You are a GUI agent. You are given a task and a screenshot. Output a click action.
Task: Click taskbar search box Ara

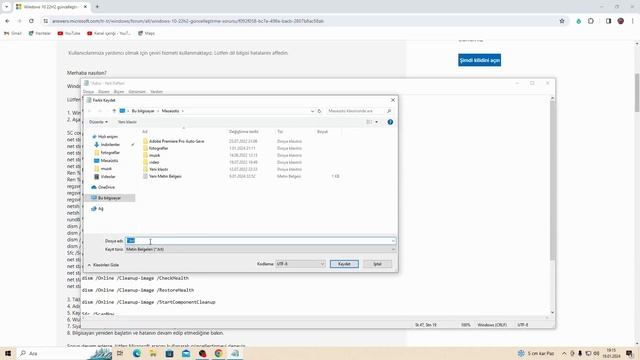pyautogui.click(x=63, y=353)
